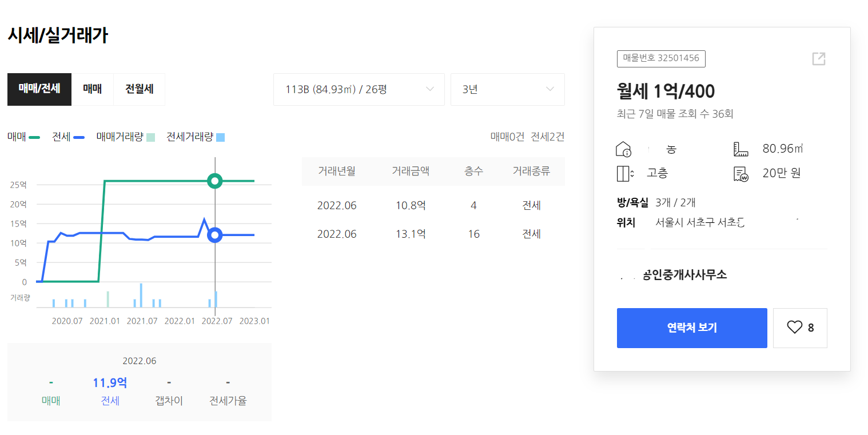Toggle the blue 전세 line legend
The height and width of the screenshot is (435, 868).
(68, 137)
